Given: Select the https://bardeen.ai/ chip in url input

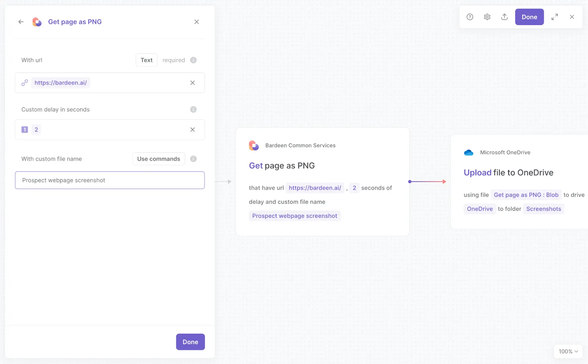Looking at the screenshot, I should [x=61, y=83].
